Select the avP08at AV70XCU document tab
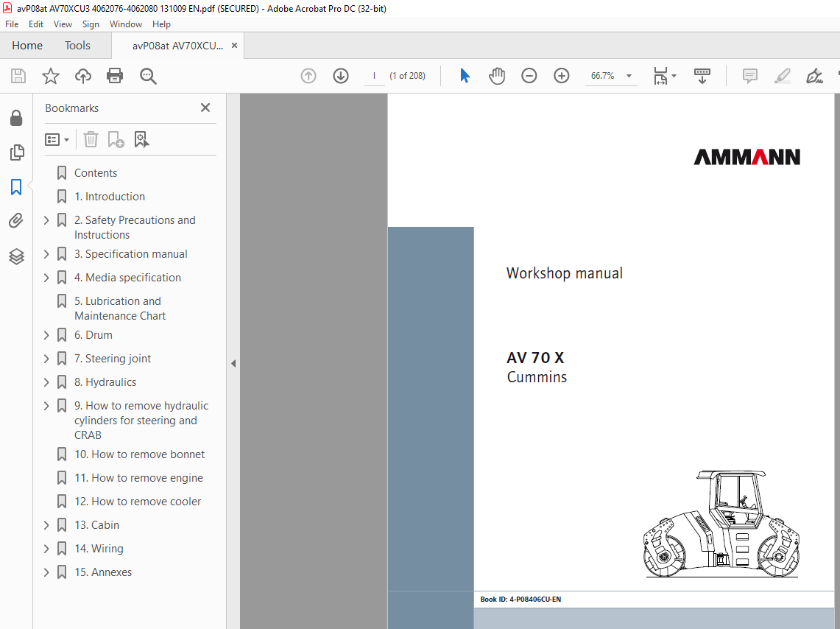Viewport: 840px width, 629px height. [x=177, y=46]
